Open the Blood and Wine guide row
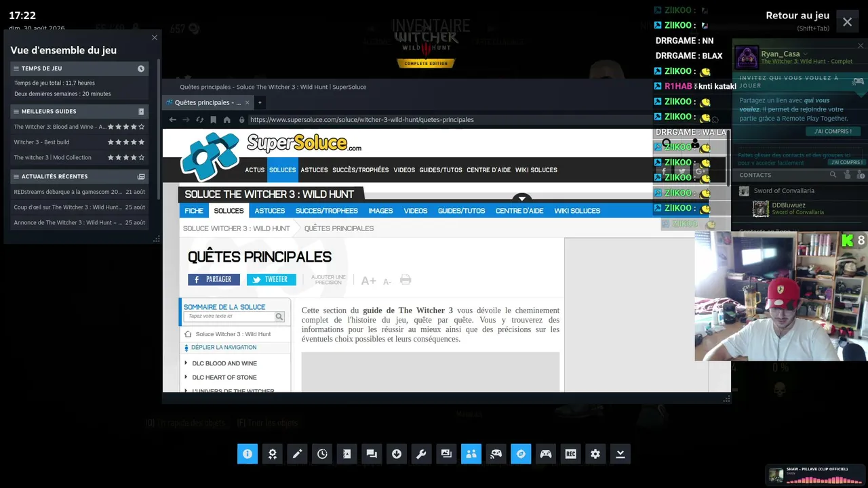 pos(79,127)
